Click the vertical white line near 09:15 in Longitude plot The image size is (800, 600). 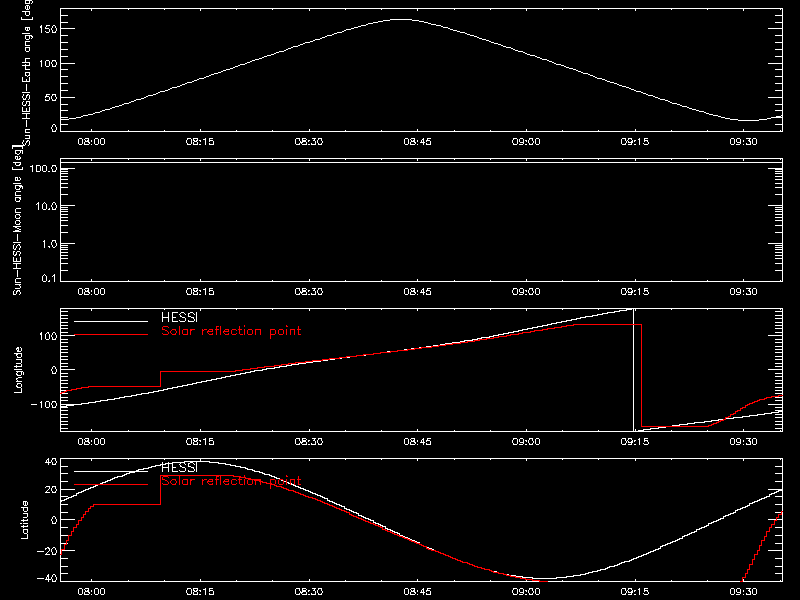click(634, 370)
